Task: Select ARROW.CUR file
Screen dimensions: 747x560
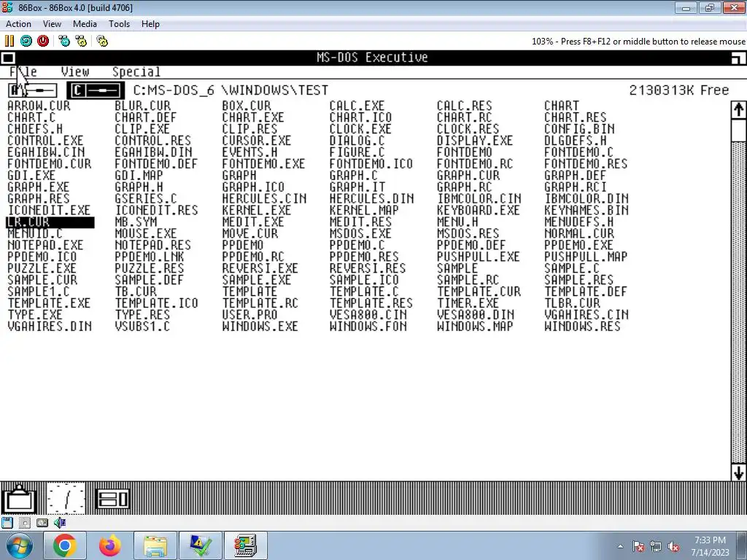Action: click(39, 106)
